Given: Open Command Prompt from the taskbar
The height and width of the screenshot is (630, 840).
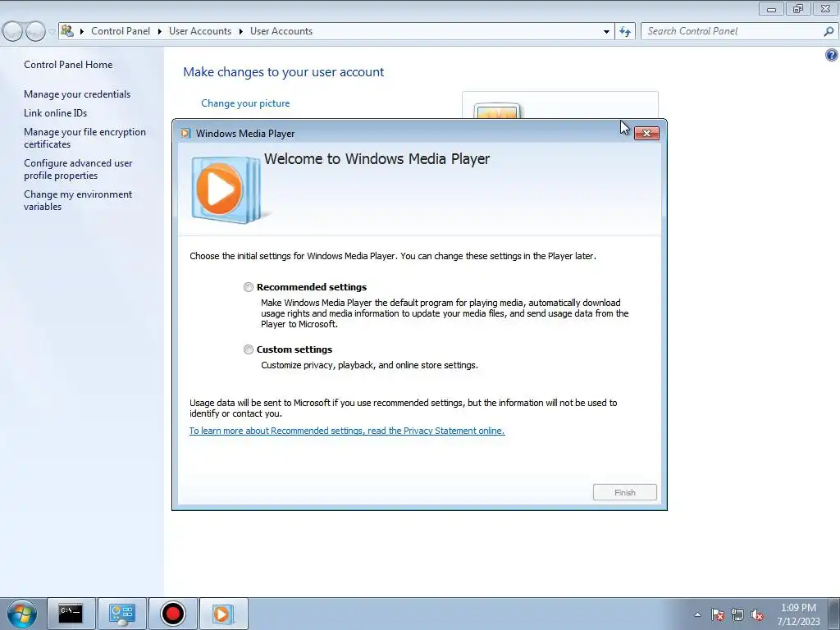Looking at the screenshot, I should pyautogui.click(x=71, y=614).
